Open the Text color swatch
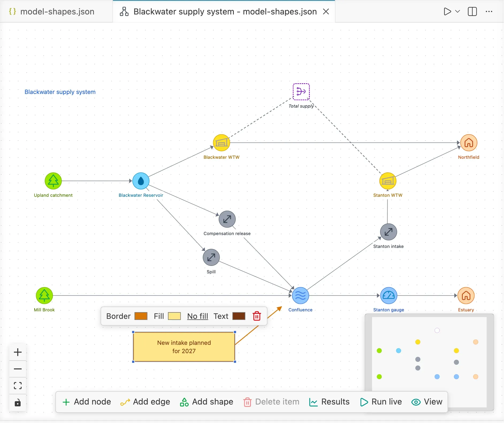The image size is (504, 423). coord(239,316)
